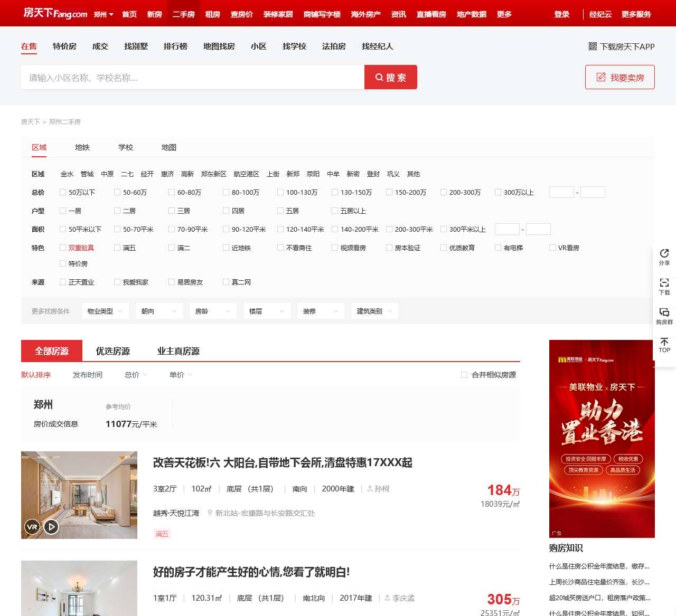Viewport: 676px width, 616px height.
Task: Sort listings by 总价
Action: pos(136,375)
